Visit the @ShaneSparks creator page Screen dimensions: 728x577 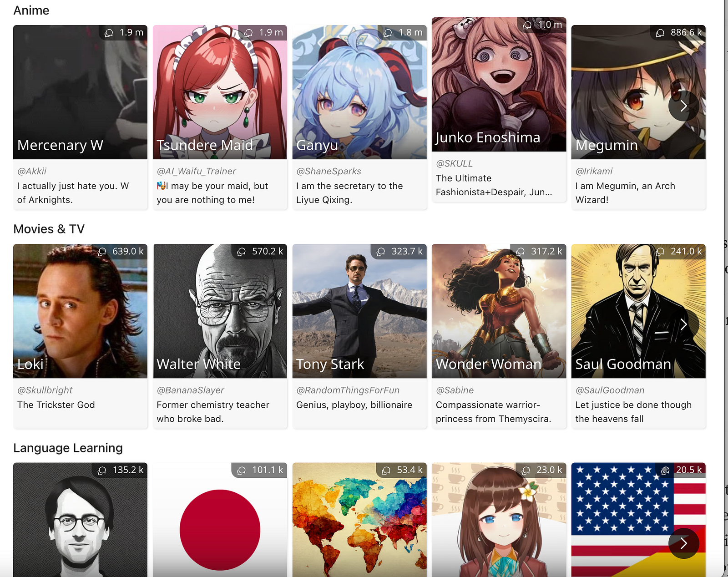click(x=329, y=171)
